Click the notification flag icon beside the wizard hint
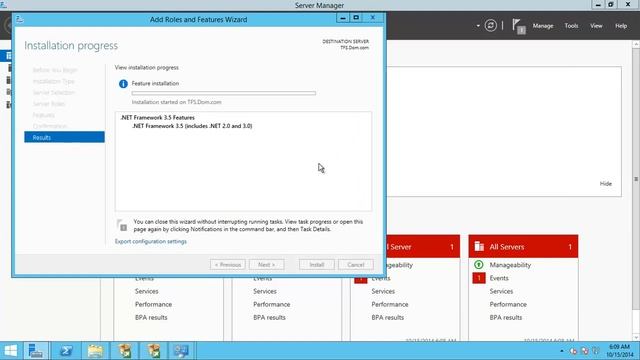Image resolution: width=640 pixels, height=360 pixels. click(122, 225)
